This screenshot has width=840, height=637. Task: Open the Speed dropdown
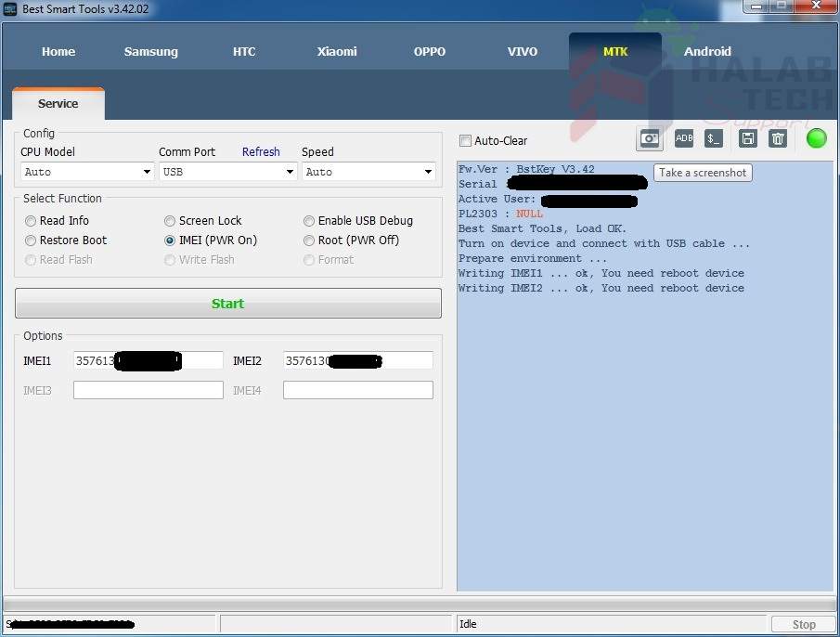click(x=368, y=172)
